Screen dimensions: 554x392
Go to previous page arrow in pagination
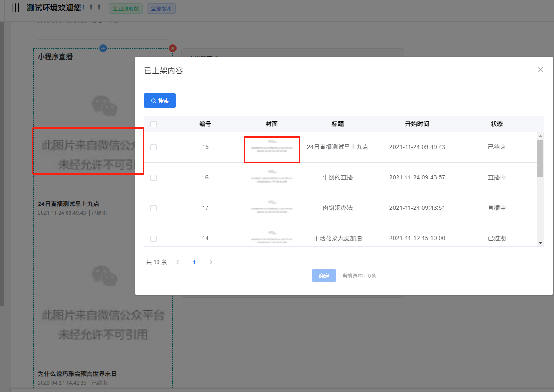coord(177,262)
